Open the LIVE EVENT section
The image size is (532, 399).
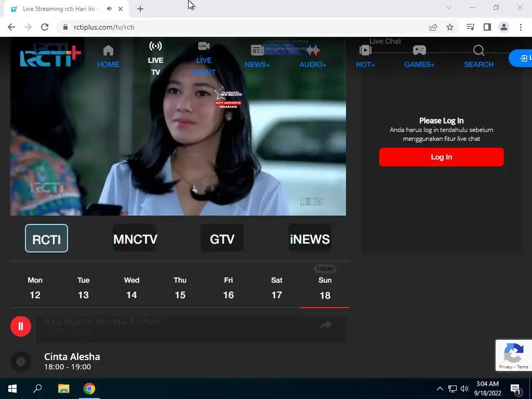click(204, 58)
